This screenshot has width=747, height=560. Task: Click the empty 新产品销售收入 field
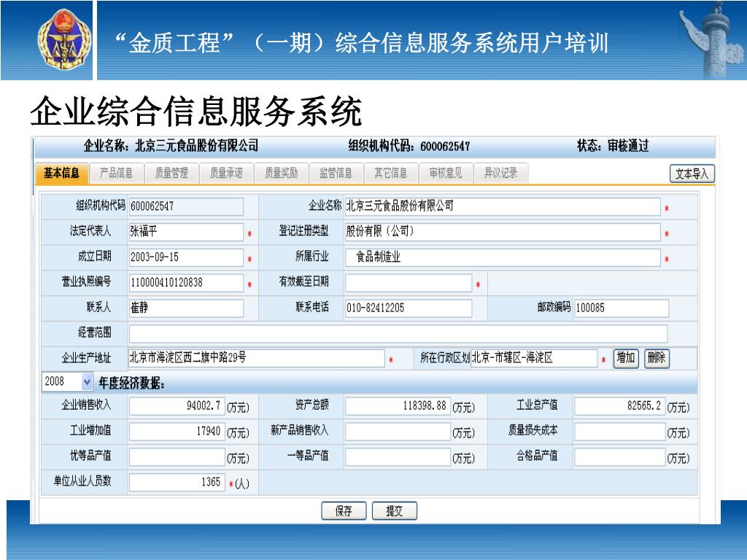pos(398,432)
